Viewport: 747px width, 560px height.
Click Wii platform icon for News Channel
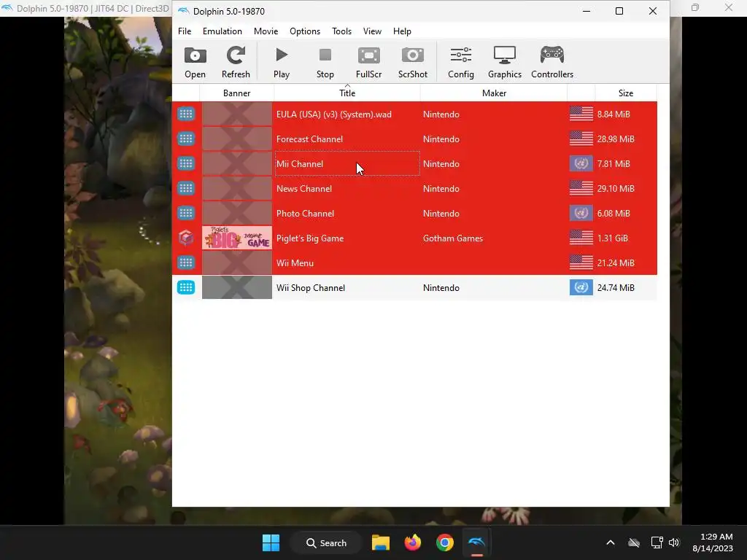pyautogui.click(x=186, y=188)
